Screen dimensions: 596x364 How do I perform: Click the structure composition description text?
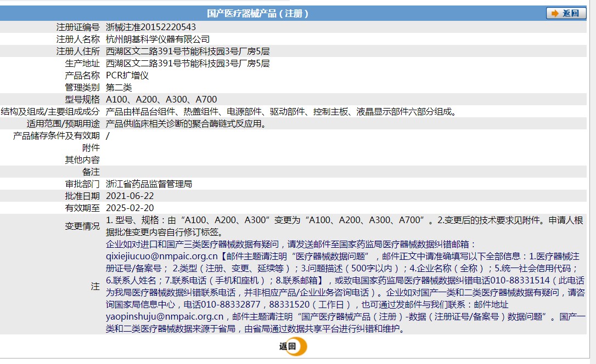pos(281,112)
